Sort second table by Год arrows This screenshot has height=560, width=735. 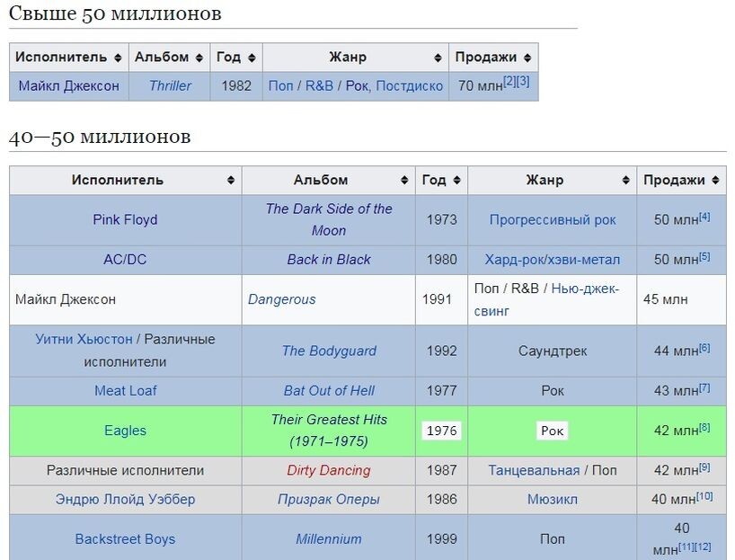456,180
